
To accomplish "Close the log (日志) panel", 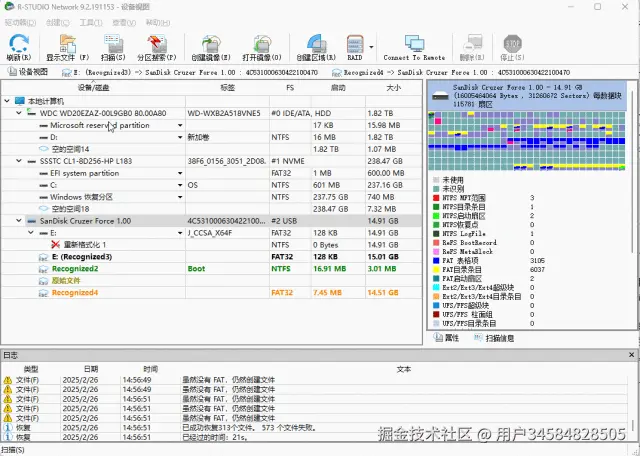I will coord(631,355).
